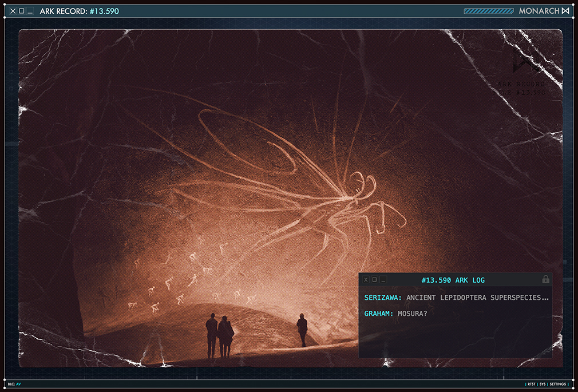Click the lock icon in ARK LOG

545,280
